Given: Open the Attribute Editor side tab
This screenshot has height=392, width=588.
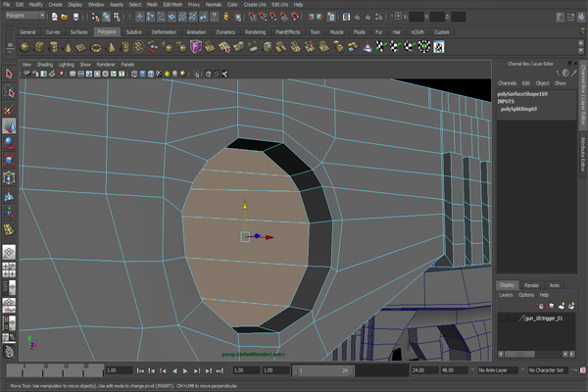Looking at the screenshot, I should pos(583,154).
